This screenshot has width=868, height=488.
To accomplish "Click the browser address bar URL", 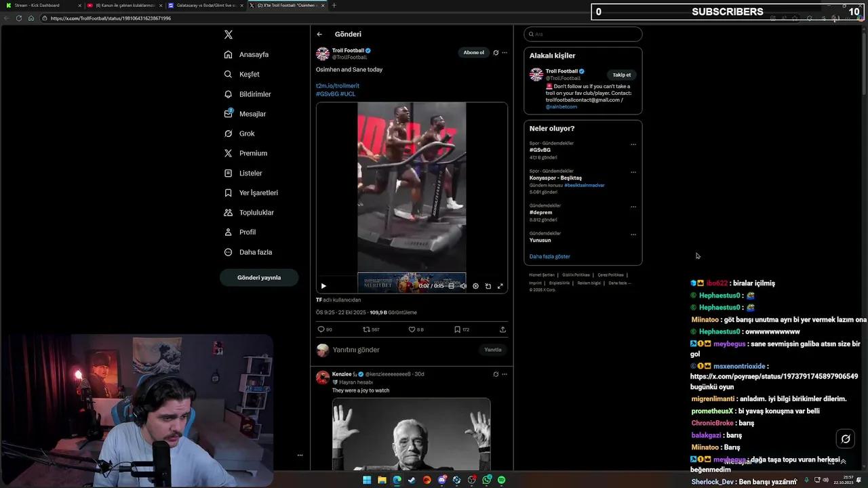I will [111, 18].
